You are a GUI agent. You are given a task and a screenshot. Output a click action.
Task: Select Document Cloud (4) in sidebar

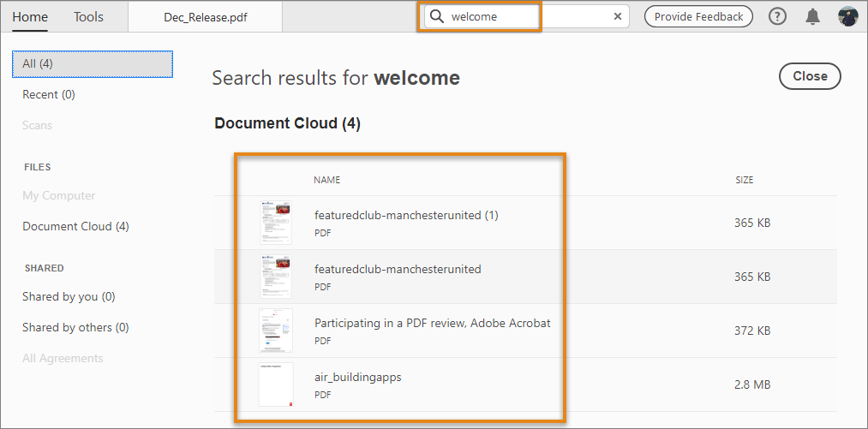click(x=75, y=226)
